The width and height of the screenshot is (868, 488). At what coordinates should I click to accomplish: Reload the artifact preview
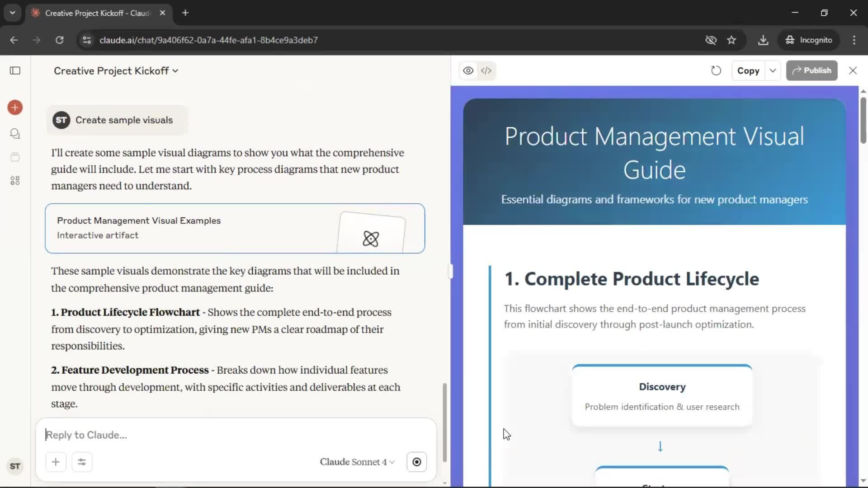click(716, 70)
